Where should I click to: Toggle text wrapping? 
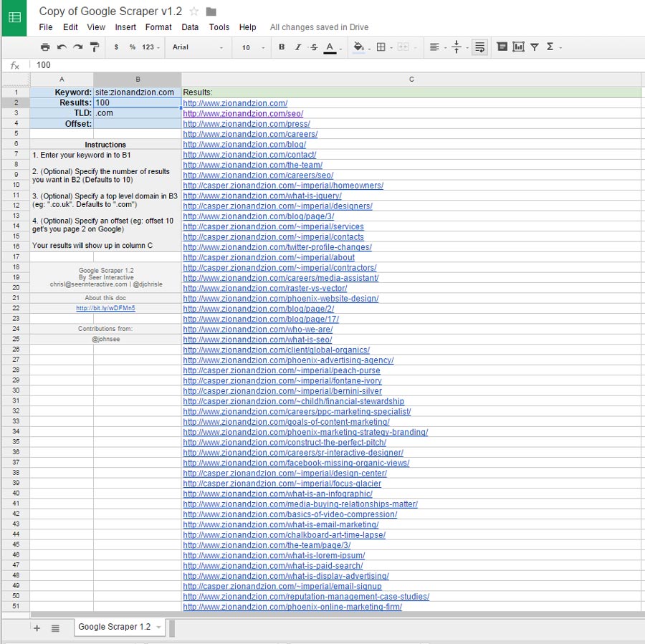(x=479, y=47)
